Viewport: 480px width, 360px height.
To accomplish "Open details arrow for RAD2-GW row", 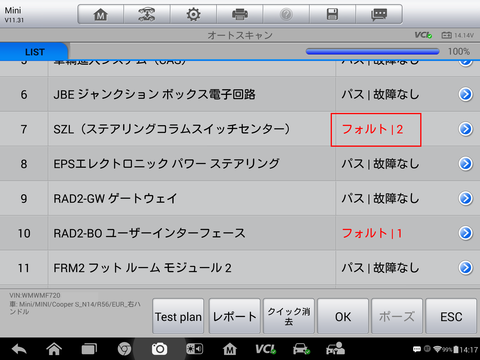I will pos(466,198).
